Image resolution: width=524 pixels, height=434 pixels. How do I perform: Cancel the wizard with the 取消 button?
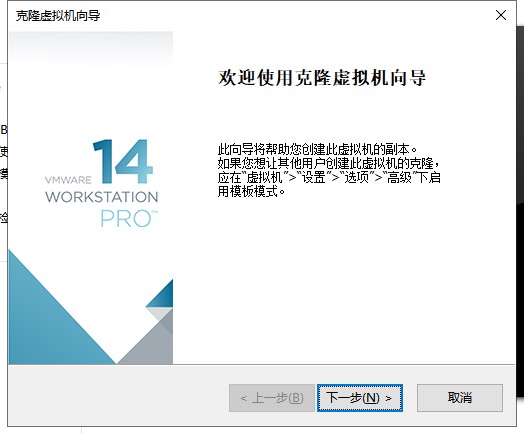pyautogui.click(x=460, y=398)
